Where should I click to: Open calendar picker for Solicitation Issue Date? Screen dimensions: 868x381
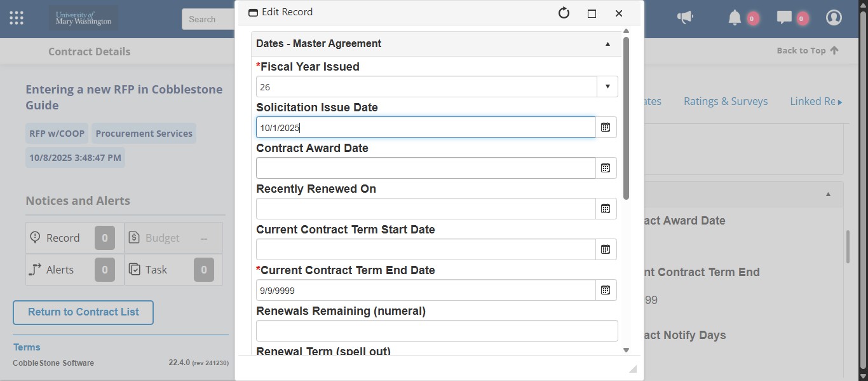[605, 127]
